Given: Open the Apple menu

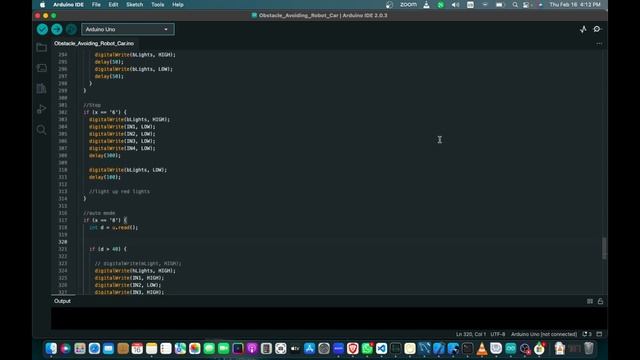Looking at the screenshot, I should [42, 4].
